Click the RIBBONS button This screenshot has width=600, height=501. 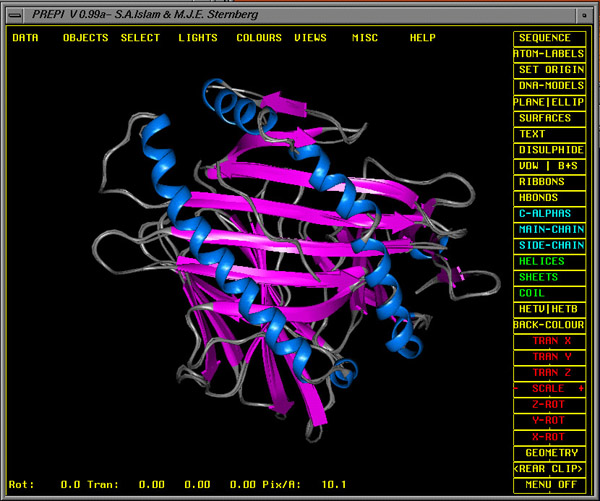[x=552, y=182]
